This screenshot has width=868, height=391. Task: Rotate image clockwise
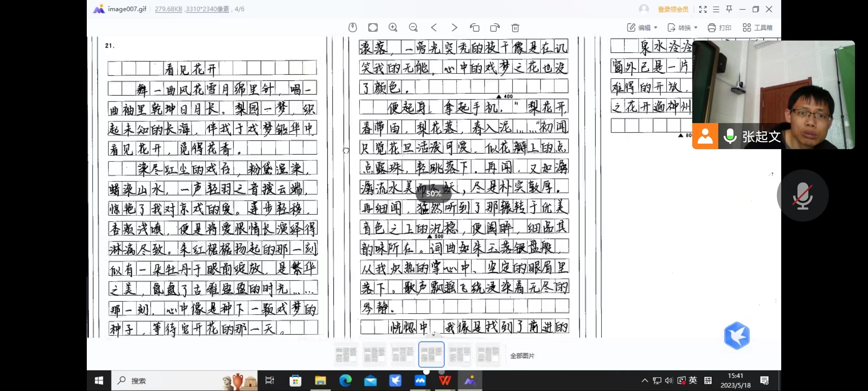coord(495,28)
